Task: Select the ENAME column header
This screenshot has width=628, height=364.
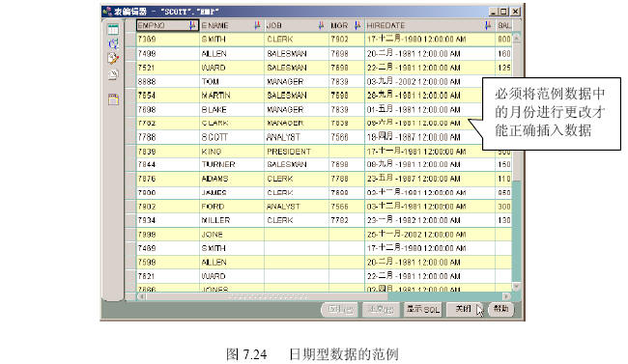Action: point(232,26)
